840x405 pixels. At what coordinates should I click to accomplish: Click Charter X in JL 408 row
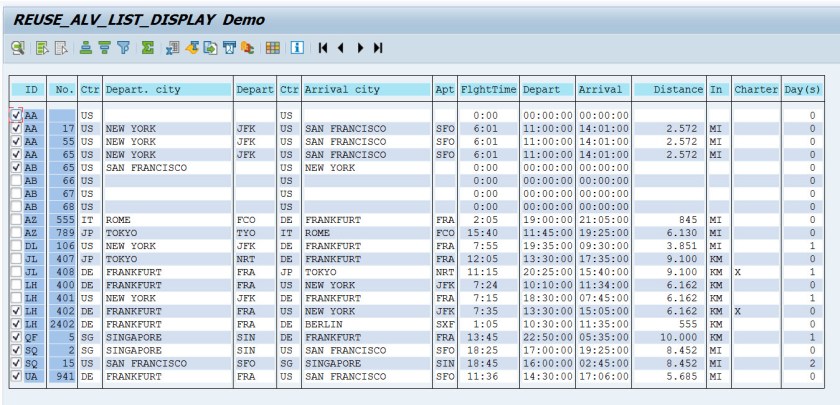(738, 272)
